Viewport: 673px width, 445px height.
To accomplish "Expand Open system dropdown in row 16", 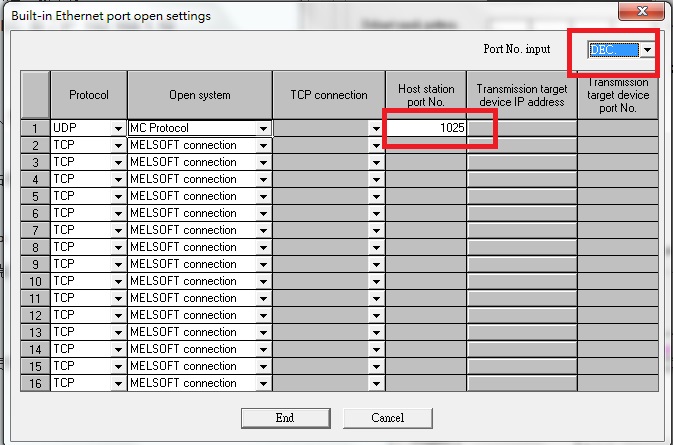I will (263, 383).
